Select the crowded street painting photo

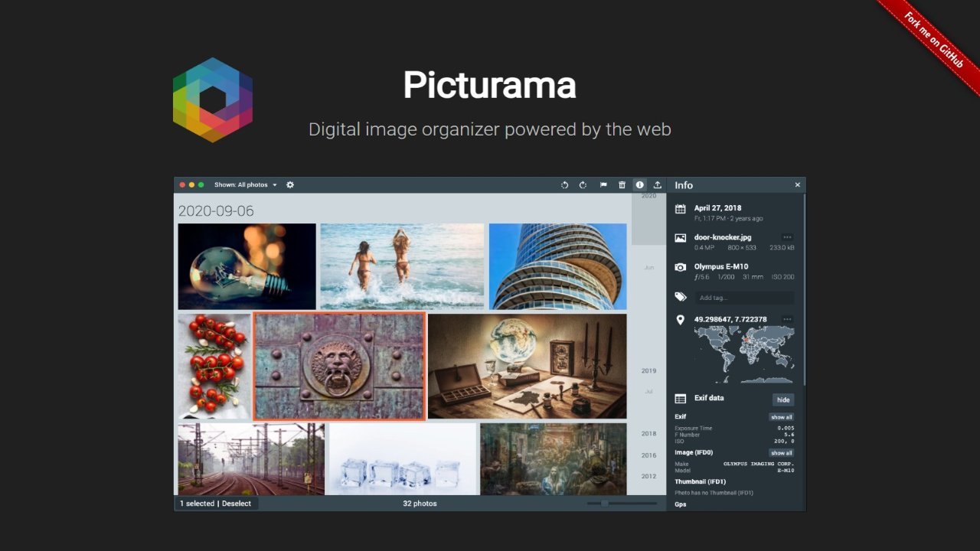553,459
